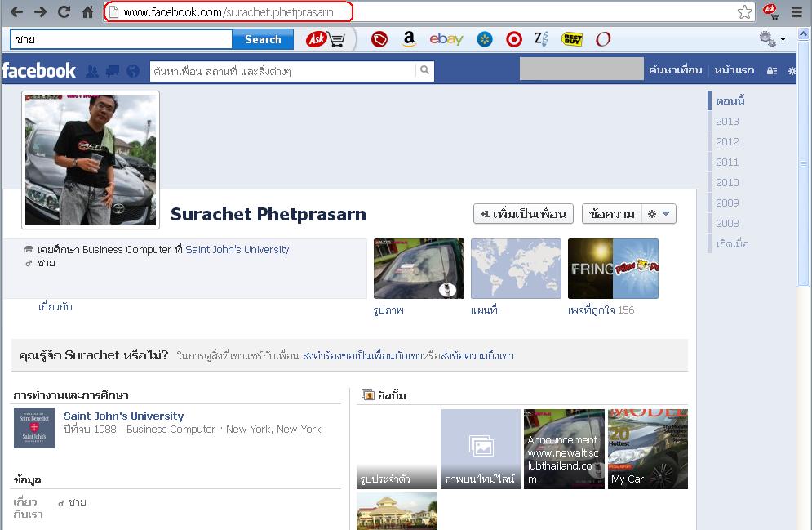Open the My Car album

click(648, 449)
